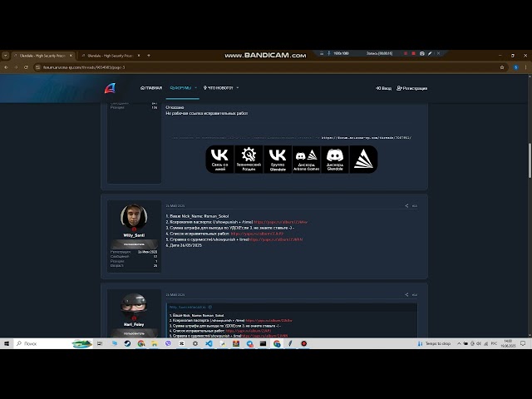The height and width of the screenshot is (399, 532).
Task: Click Willy_Santi's avatar picture
Action: (x=134, y=217)
